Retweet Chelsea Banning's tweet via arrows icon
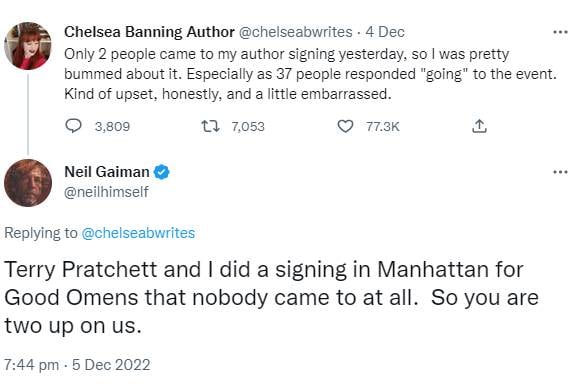This screenshot has width=578, height=384. (x=210, y=126)
